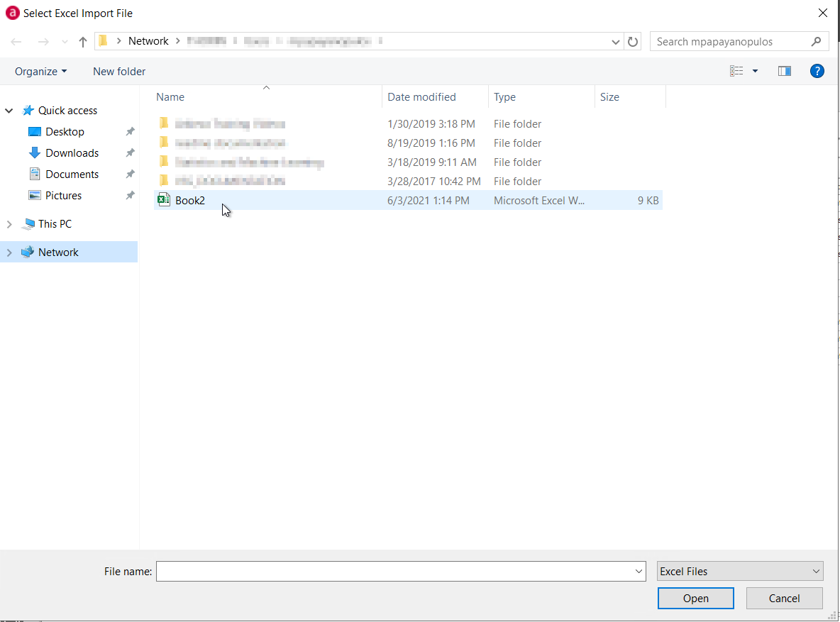Select Quick access in sidebar
840x622 pixels.
[x=67, y=111]
